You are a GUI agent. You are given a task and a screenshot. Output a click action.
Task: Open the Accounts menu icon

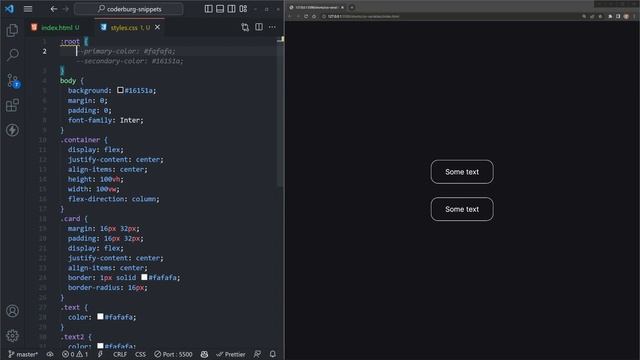(12, 311)
